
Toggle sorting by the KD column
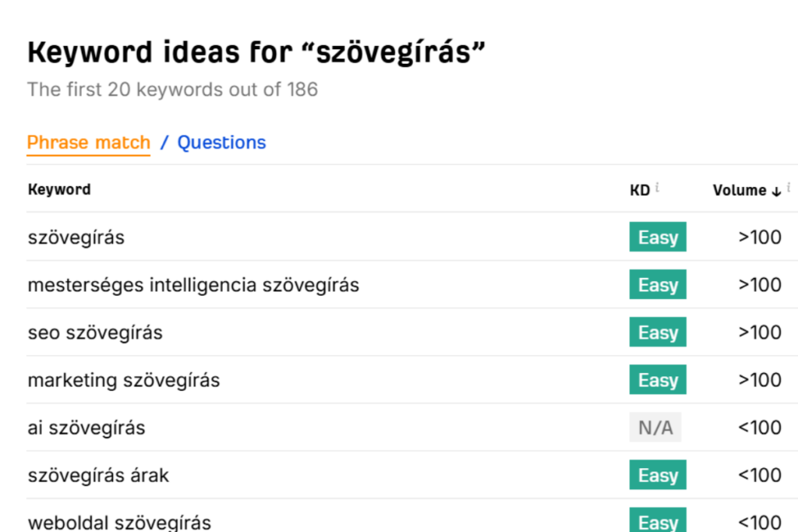pos(637,189)
